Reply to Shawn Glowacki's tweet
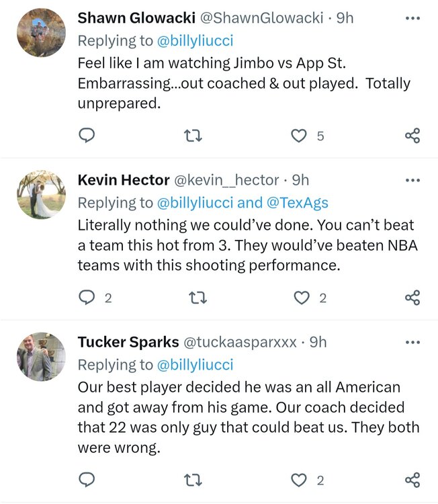Image resolution: width=438 pixels, height=504 pixels. tap(87, 136)
